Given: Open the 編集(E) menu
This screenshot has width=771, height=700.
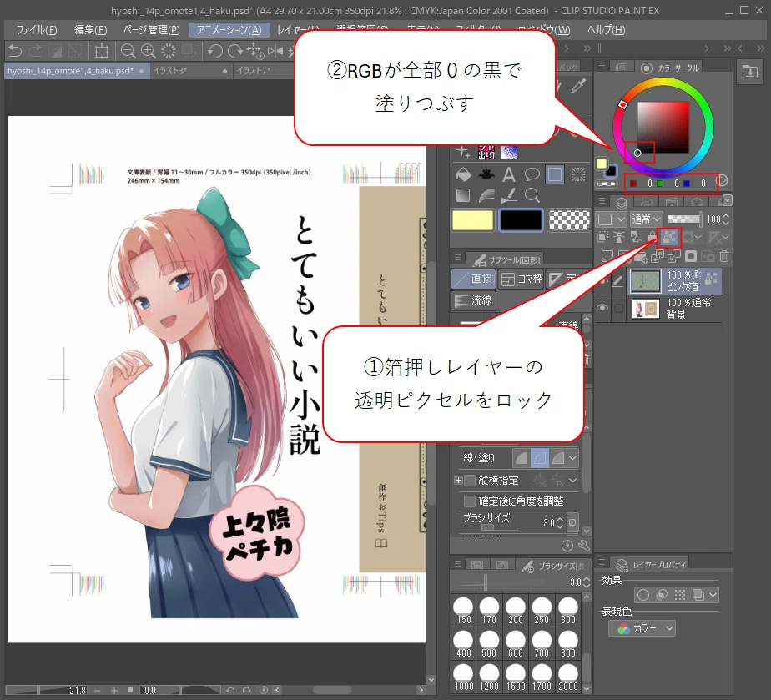Looking at the screenshot, I should coord(90,30).
